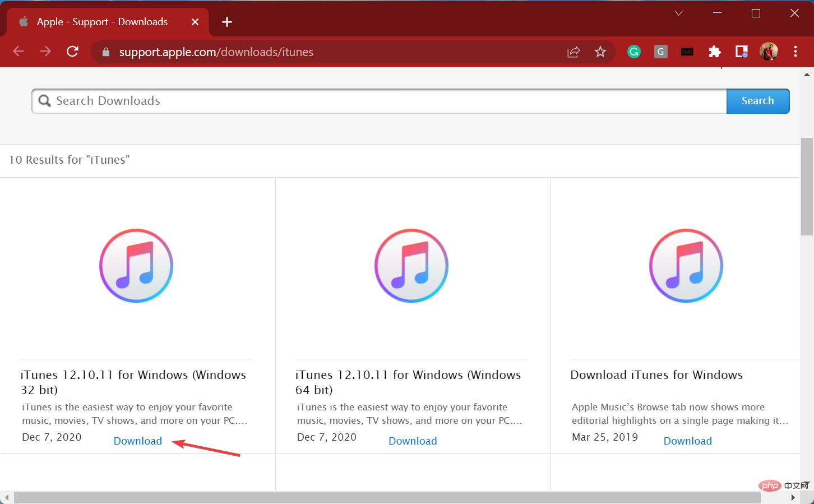This screenshot has width=814, height=504.
Task: Click the Search Downloads input field
Action: click(x=380, y=101)
